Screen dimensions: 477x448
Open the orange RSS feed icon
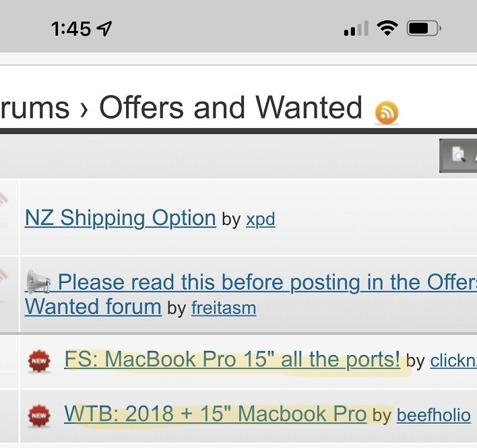(387, 113)
